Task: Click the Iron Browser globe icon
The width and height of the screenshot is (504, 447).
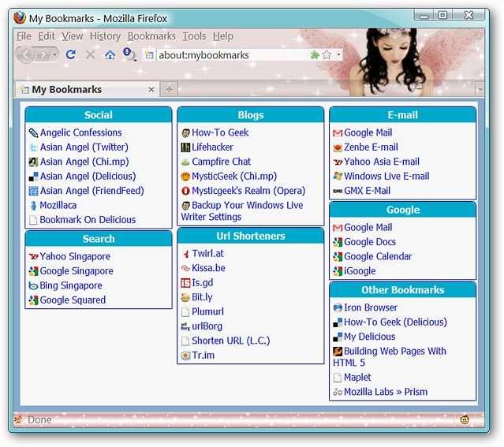Action: pyautogui.click(x=338, y=308)
